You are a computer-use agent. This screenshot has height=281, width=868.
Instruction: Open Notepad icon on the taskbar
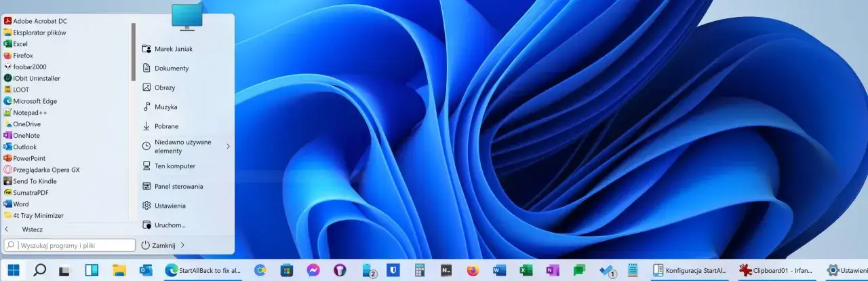click(x=633, y=270)
